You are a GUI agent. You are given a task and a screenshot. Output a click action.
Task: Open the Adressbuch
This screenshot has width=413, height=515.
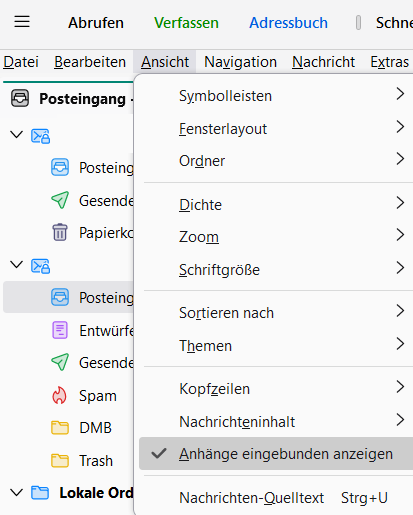coord(289,23)
